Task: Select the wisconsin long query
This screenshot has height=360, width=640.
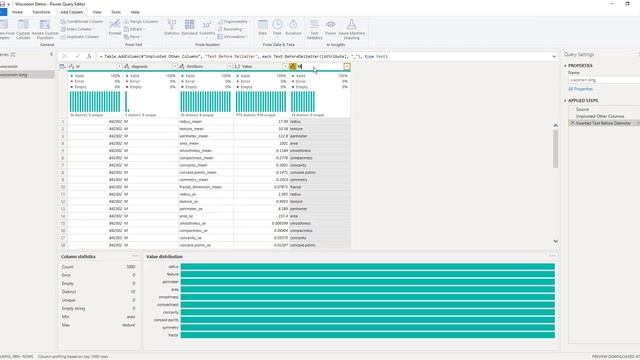Action: (27, 75)
